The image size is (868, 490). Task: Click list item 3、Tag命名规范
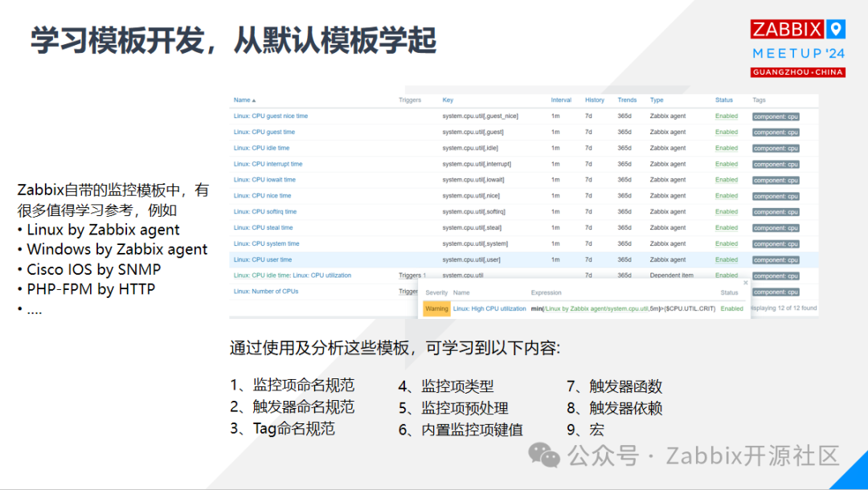(282, 429)
